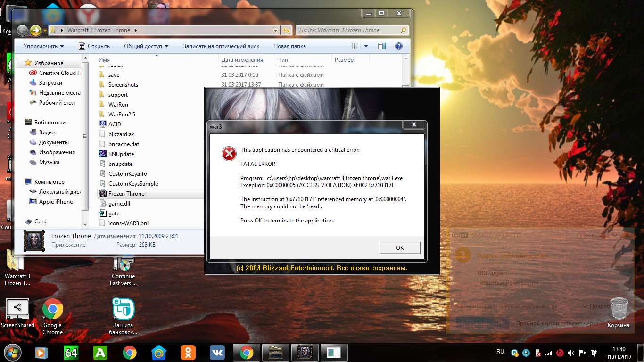Open Google Chrome desktop shortcut
644x362 pixels.
(52, 317)
